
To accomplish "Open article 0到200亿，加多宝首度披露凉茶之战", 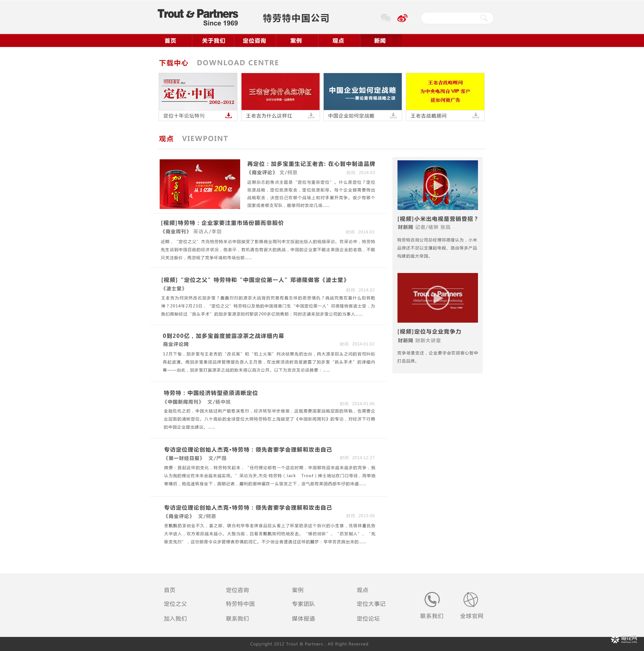I will 223,336.
